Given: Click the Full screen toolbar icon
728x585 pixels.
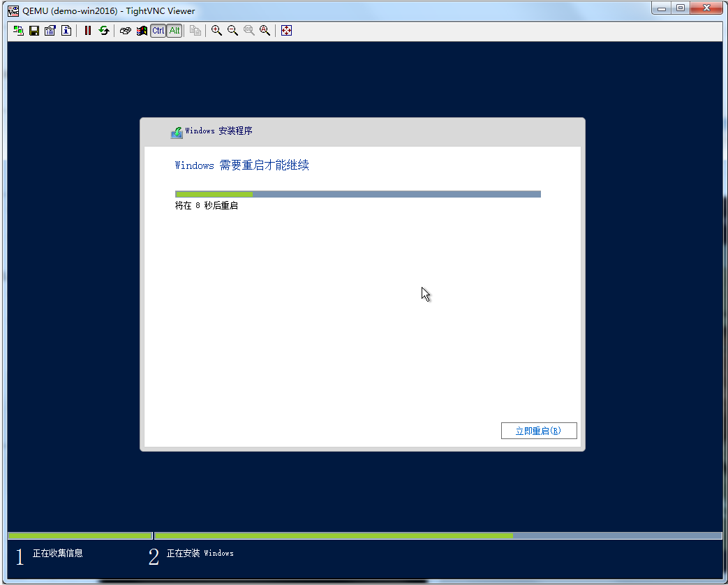Looking at the screenshot, I should [286, 31].
